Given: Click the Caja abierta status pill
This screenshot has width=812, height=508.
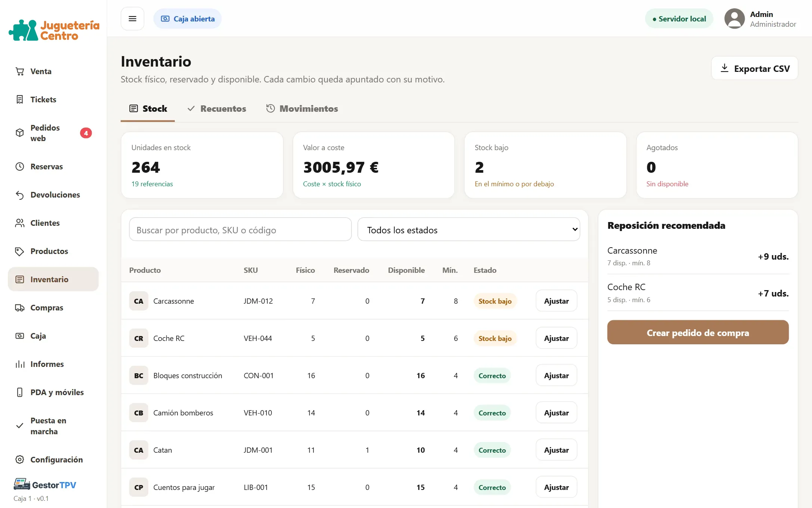Looking at the screenshot, I should click(x=188, y=19).
